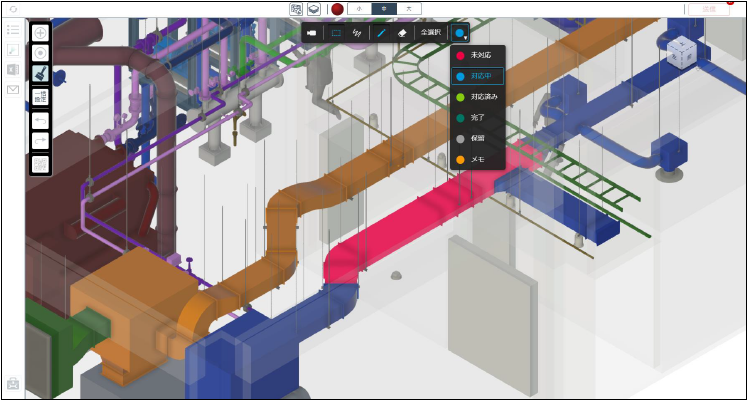Set pen size to 小 (small)
The width and height of the screenshot is (749, 402).
pos(358,9)
